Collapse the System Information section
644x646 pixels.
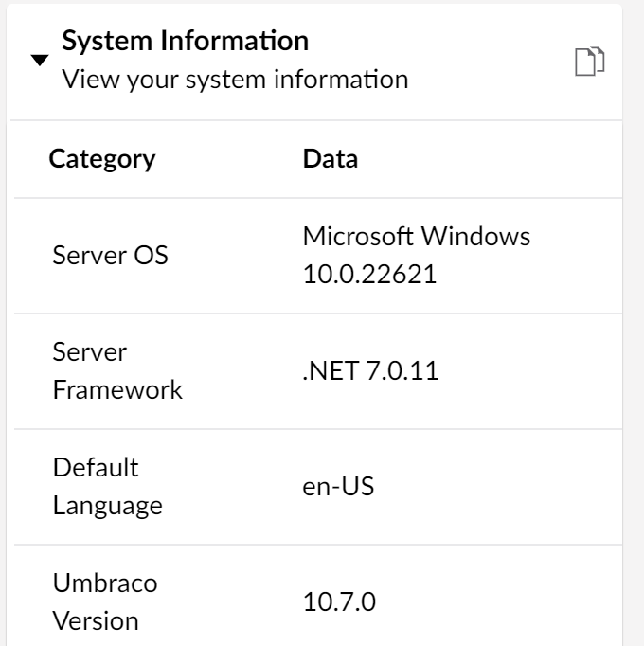pos(40,61)
